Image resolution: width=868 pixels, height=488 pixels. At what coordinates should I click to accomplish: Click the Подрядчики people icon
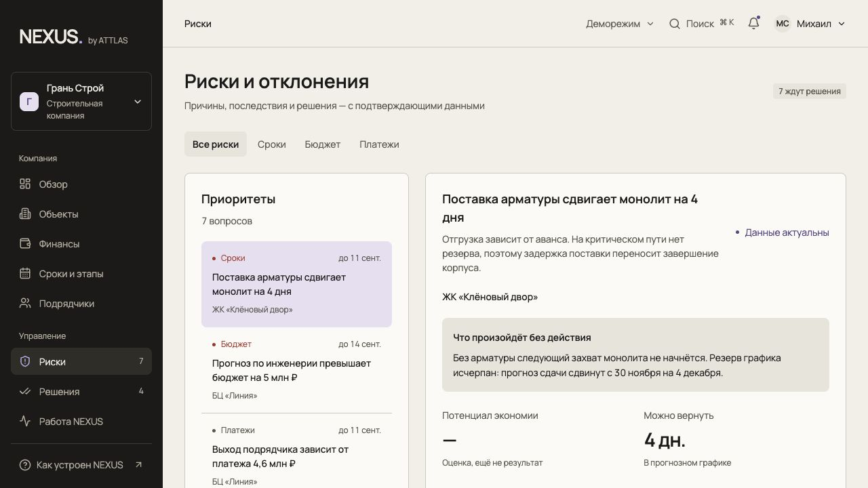click(25, 303)
